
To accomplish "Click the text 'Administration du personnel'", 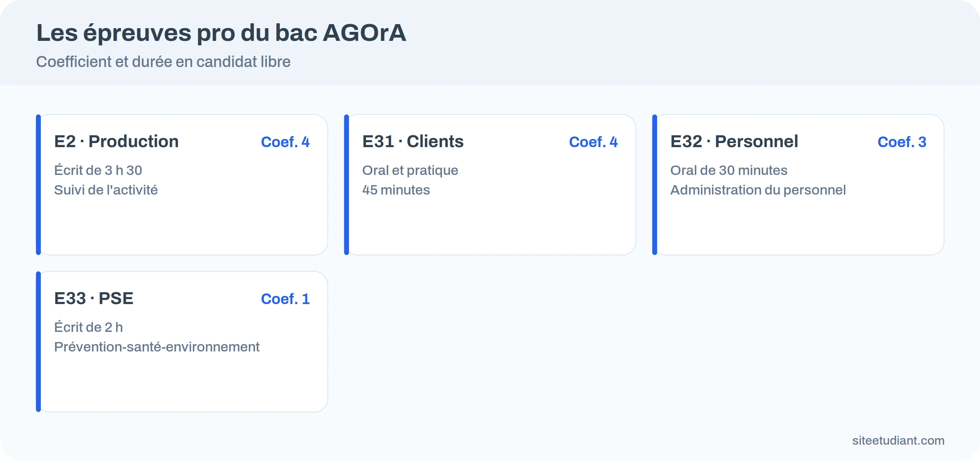I will [x=758, y=190].
